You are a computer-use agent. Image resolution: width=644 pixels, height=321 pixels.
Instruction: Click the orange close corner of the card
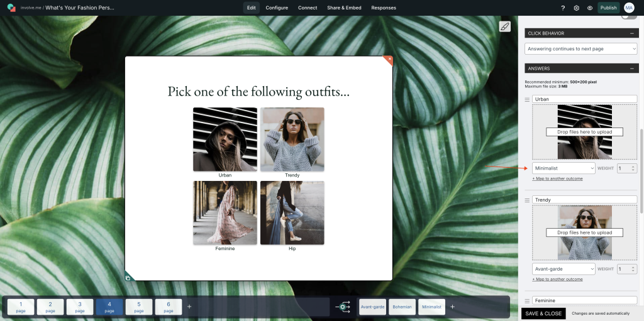[389, 60]
